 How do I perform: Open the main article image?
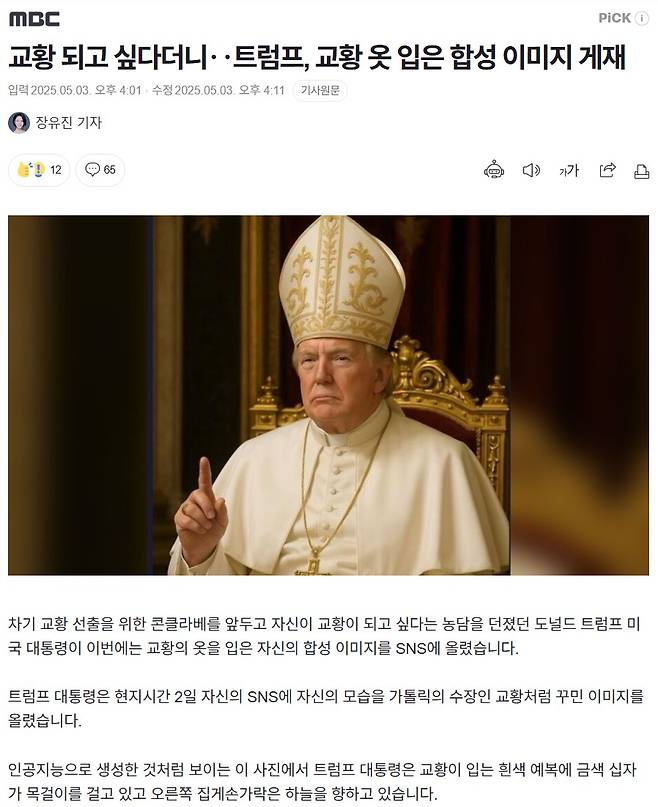click(328, 395)
